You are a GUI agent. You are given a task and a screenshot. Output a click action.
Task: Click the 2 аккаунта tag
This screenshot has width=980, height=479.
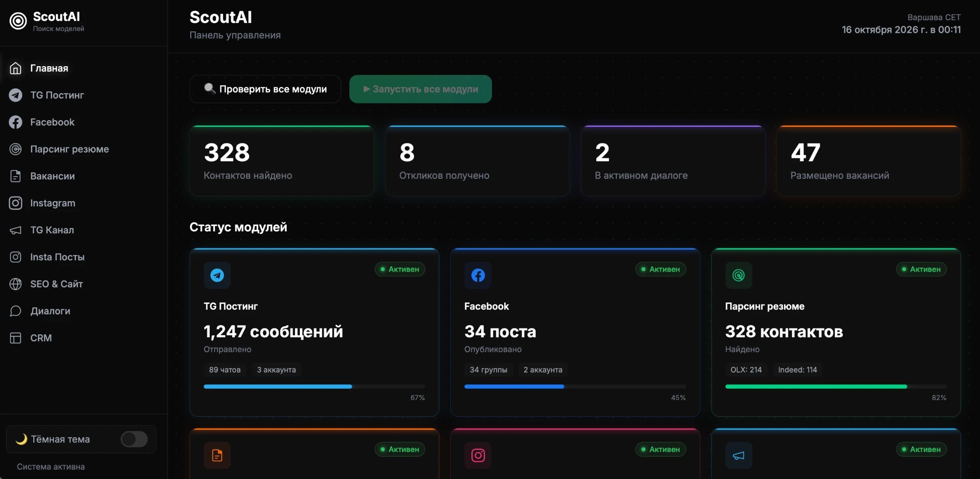(x=543, y=370)
